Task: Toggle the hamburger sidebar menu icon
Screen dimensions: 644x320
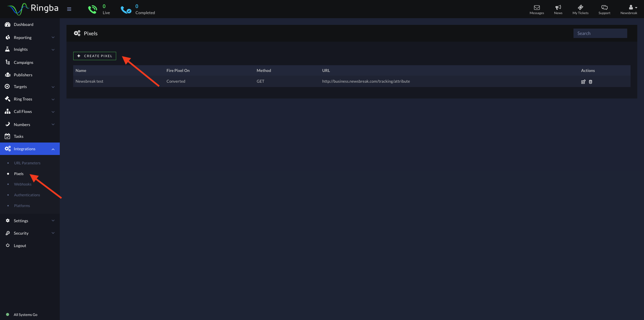Action: tap(69, 9)
